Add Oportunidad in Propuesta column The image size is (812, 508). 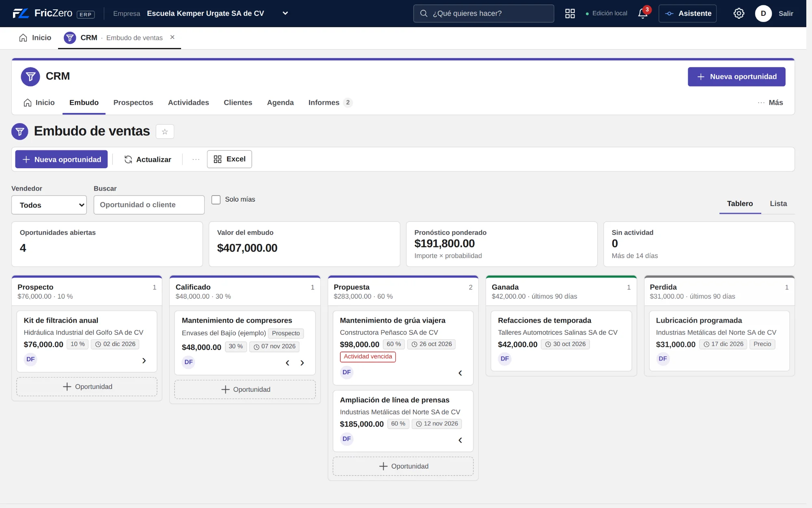(403, 466)
